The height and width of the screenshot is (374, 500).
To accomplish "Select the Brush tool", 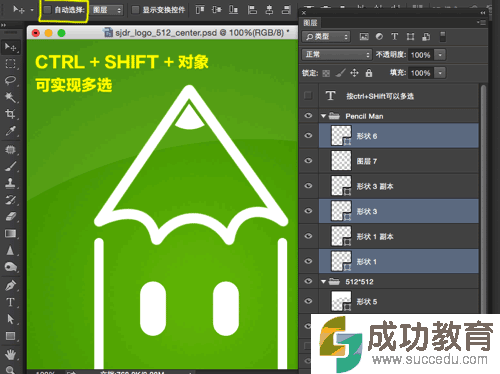I will pyautogui.click(x=10, y=166).
